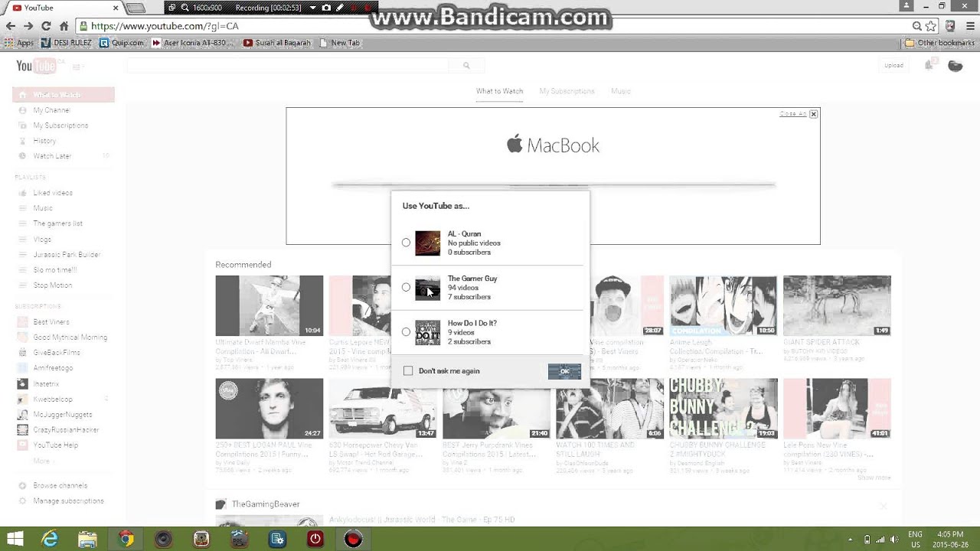The width and height of the screenshot is (980, 551).
Task: Tick the Don't ask me again checkbox
Action: click(408, 371)
